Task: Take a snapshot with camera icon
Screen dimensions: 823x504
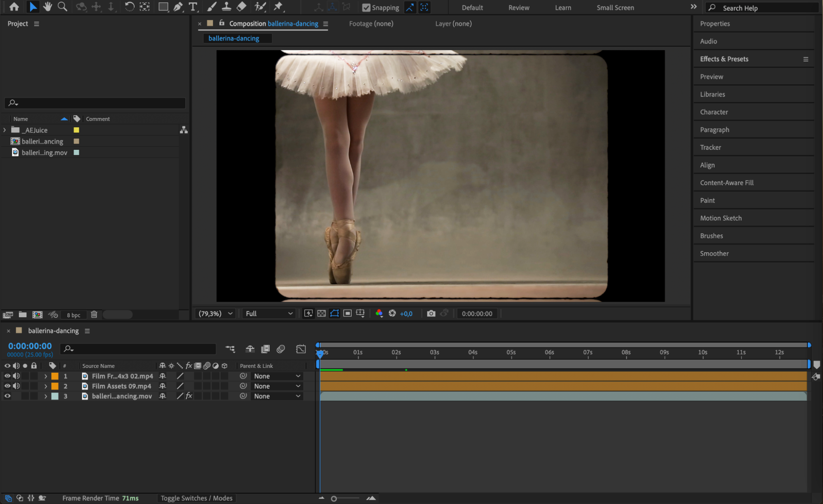Action: pos(431,314)
